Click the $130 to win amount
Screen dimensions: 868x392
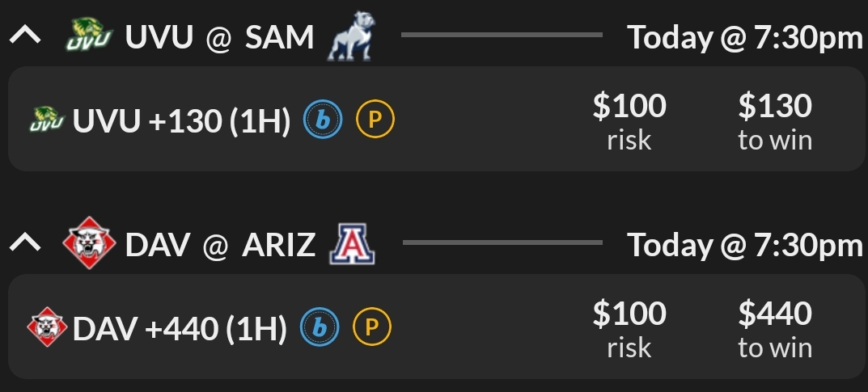pos(774,121)
